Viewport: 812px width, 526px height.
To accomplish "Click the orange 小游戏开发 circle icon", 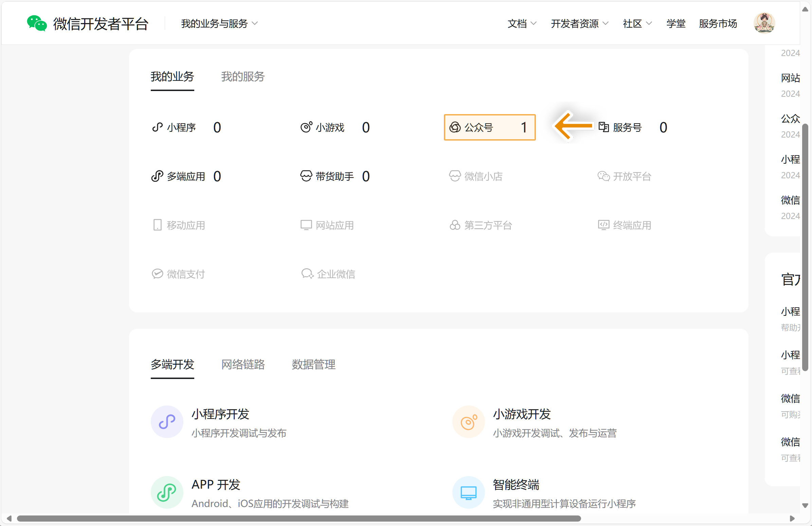I will tap(468, 422).
